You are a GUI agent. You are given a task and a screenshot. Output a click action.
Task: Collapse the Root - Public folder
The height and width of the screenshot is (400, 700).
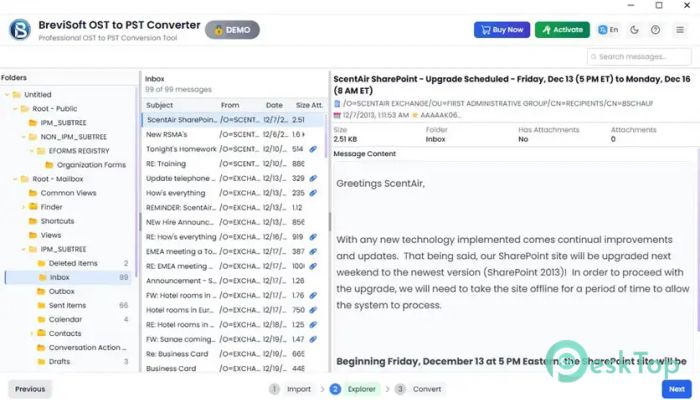click(x=15, y=108)
